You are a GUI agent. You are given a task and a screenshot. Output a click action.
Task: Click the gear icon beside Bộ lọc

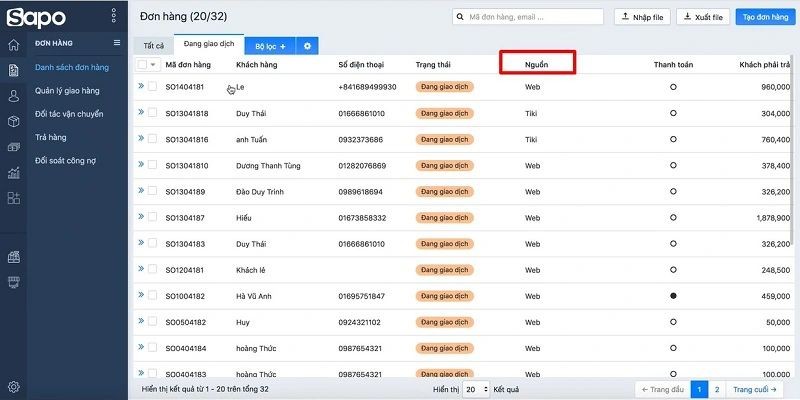pyautogui.click(x=307, y=46)
